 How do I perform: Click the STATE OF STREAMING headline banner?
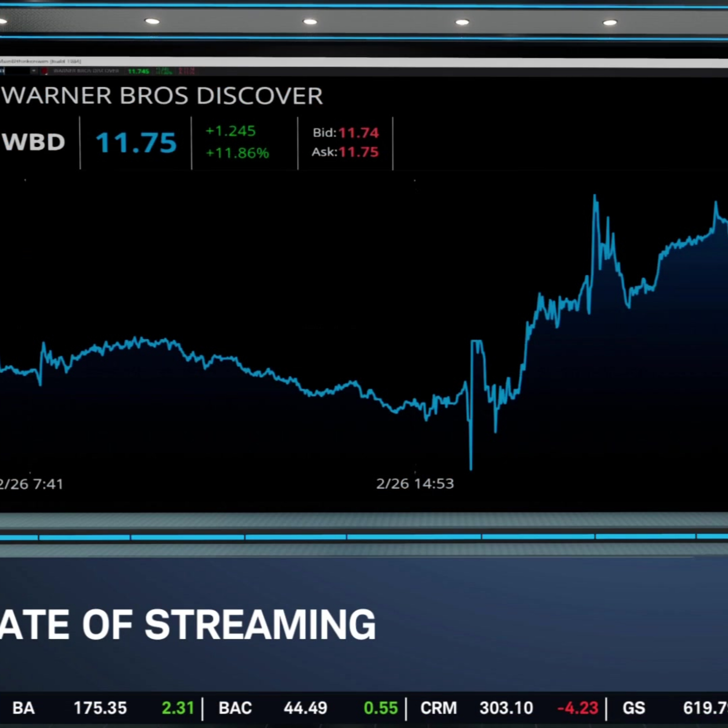[188, 624]
